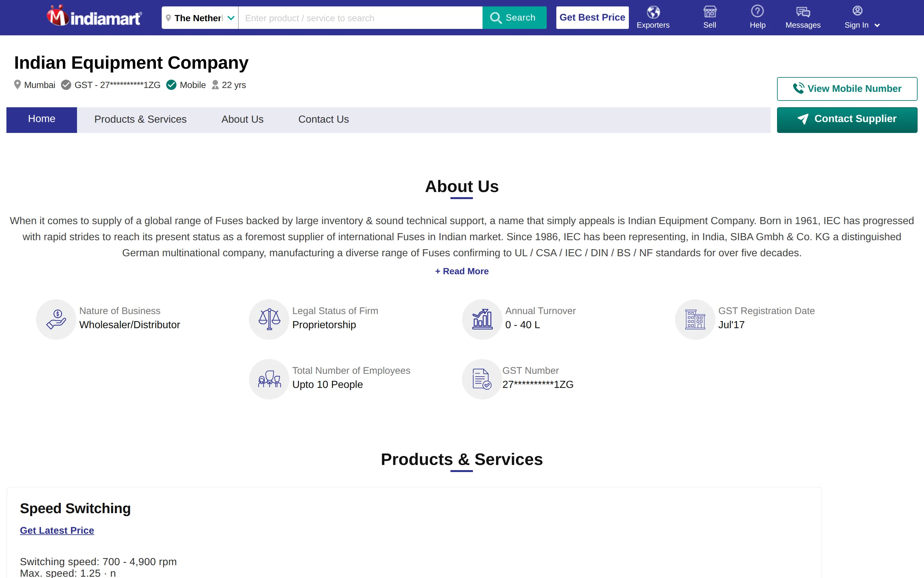The image size is (924, 578).
Task: Click the GST Registration Date building icon
Action: click(x=695, y=319)
